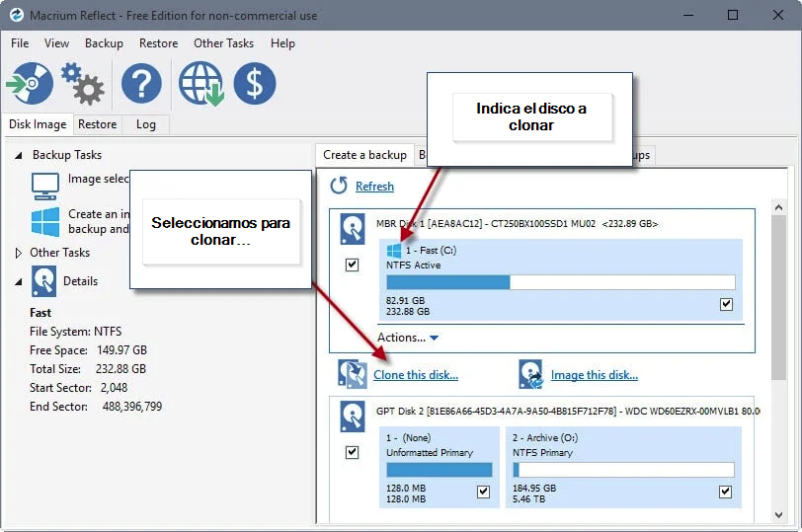
Task: Toggle the Fast (C:) partition checkbox
Action: tap(726, 305)
